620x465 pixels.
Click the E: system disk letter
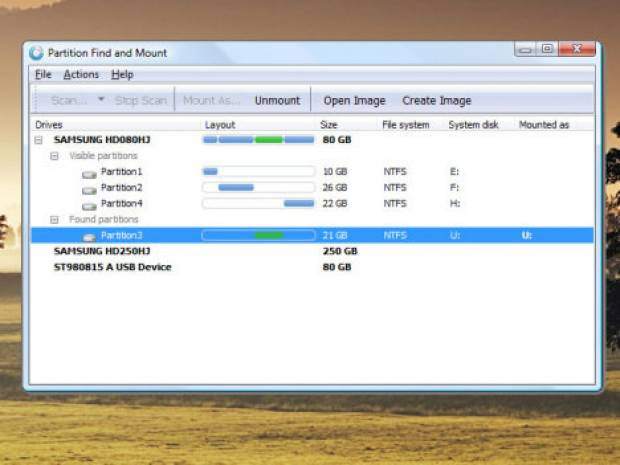click(x=454, y=172)
